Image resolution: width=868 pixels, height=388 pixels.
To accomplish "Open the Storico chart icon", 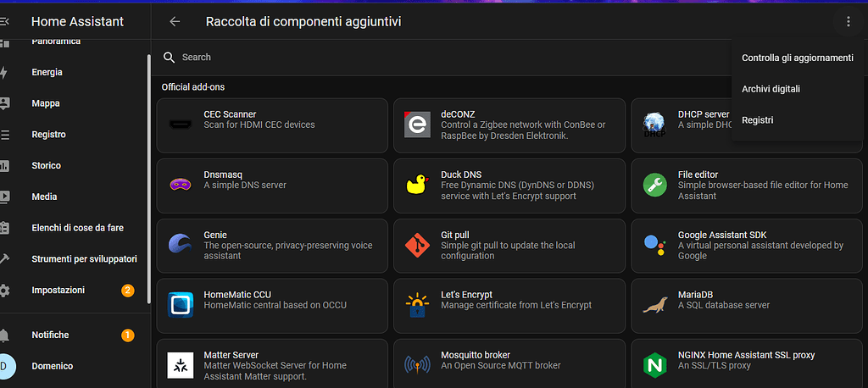I will point(4,166).
